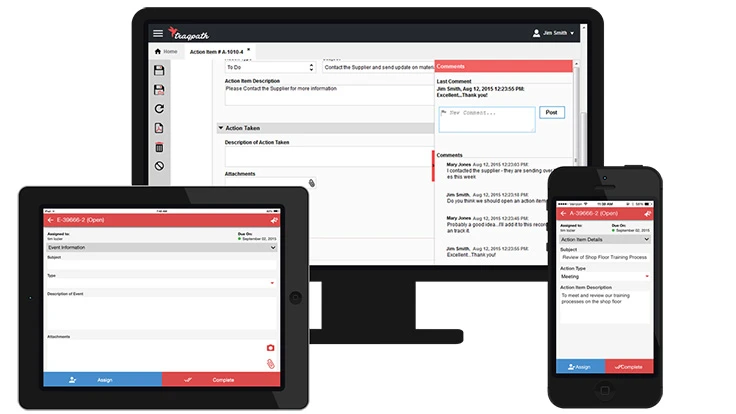
Task: Open the To Do status dropdown
Action: (269, 68)
